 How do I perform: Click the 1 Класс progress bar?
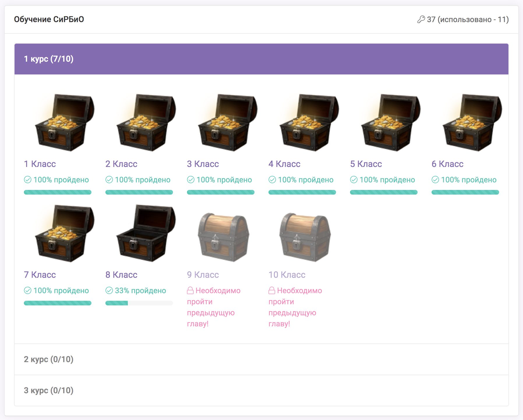pyautogui.click(x=58, y=192)
